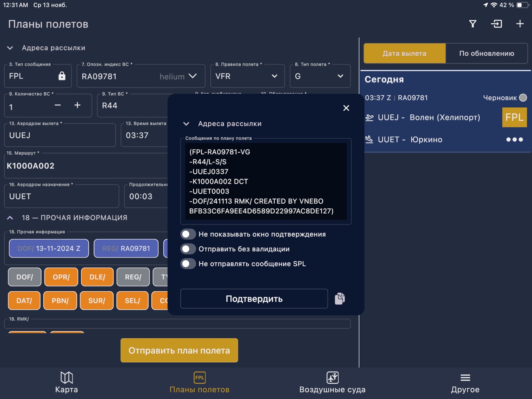Open flight type dropdown G
The image size is (532, 399).
coord(320,76)
